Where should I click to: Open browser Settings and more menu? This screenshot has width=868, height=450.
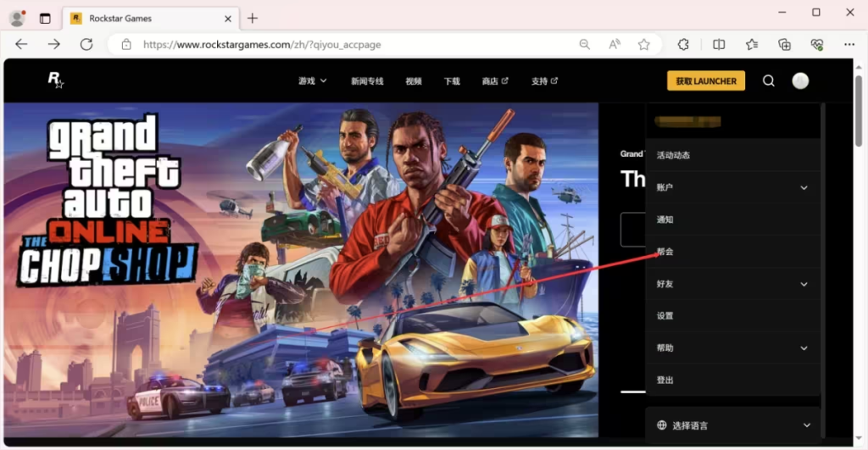click(849, 44)
